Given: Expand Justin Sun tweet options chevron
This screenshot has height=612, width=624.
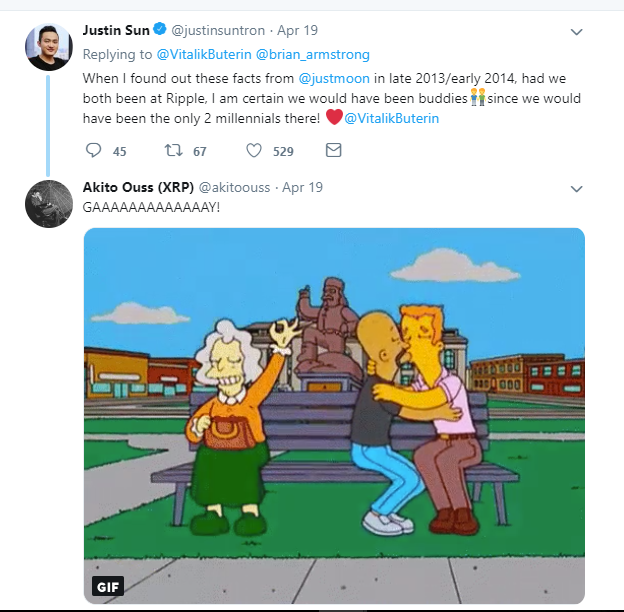Looking at the screenshot, I should (576, 32).
